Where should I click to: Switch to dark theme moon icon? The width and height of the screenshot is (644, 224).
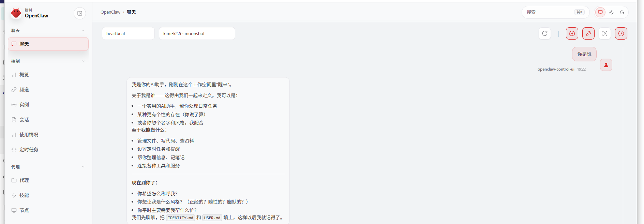622,12
